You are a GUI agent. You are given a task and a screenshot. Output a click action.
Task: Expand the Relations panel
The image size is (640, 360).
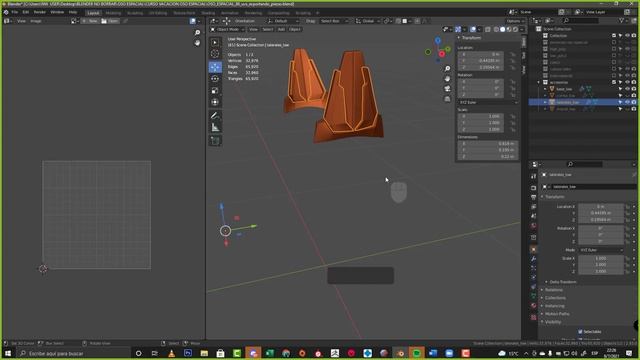tap(553, 290)
